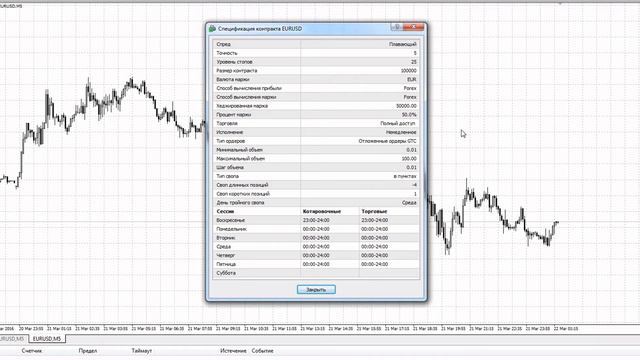This screenshot has width=640, height=360.
Task: Switch to the inactive left EURUSD,M5 chart tab
Action: 13,339
